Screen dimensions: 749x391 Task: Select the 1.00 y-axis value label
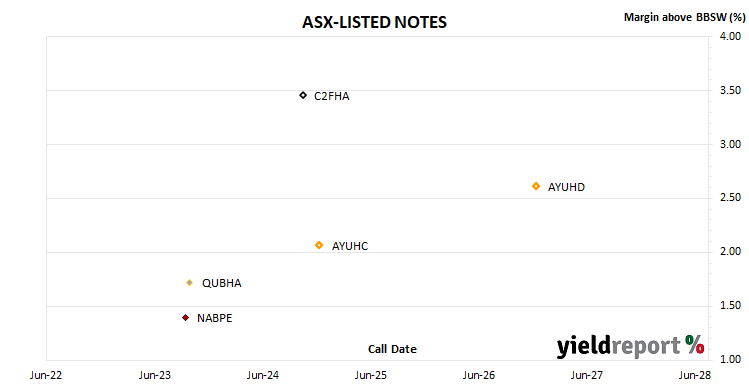[730, 359]
